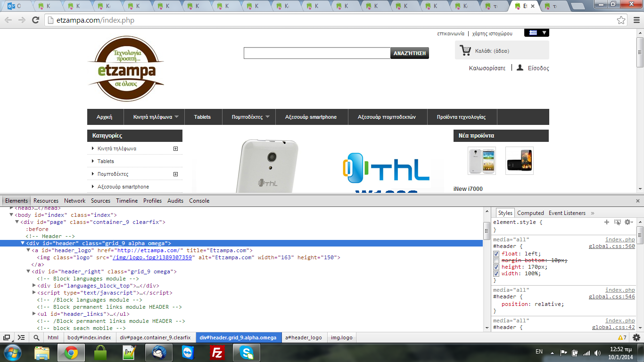Open FileZilla from the taskbar
Screen dimensions: 644x362
[217, 353]
